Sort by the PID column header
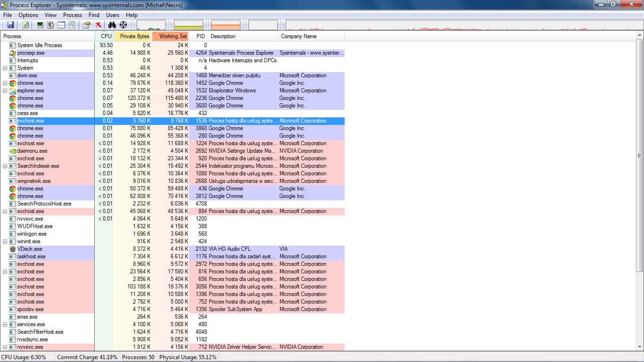The height and width of the screenshot is (362, 644). [198, 36]
